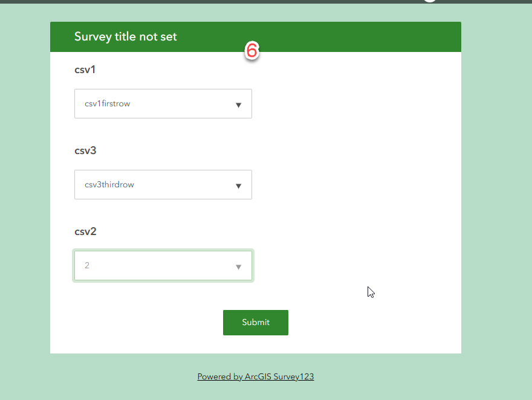Click the Survey title not set header
Screen dimensions: 532x400
[125, 36]
